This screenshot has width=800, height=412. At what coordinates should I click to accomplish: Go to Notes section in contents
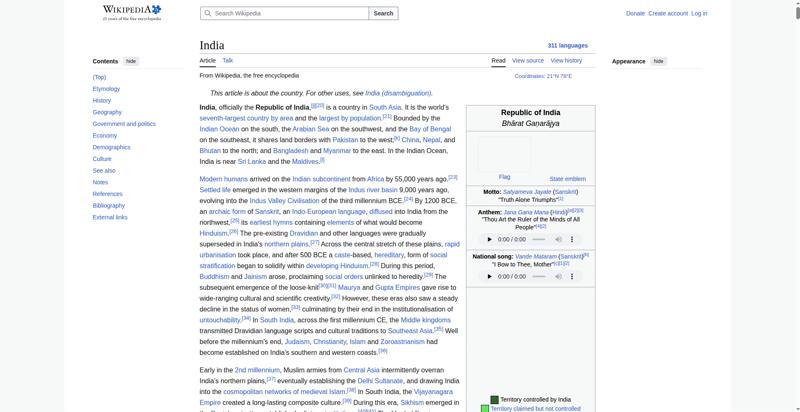coord(100,183)
